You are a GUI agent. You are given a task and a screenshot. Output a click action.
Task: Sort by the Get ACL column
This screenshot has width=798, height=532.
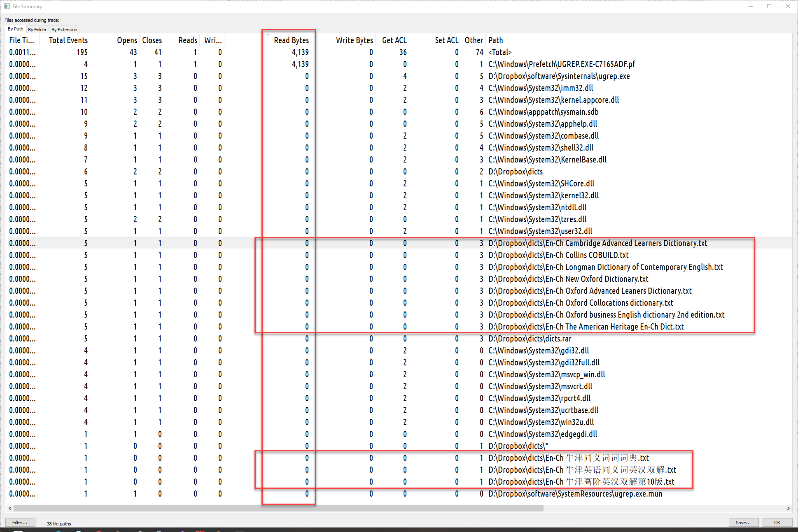point(394,40)
